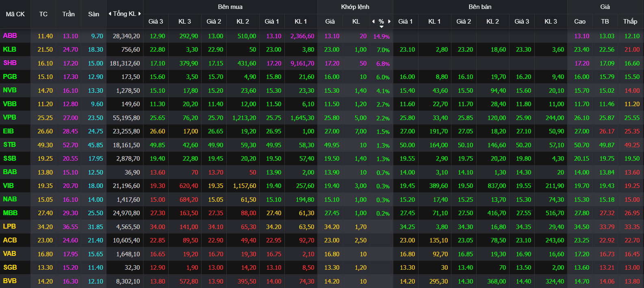Image resolution: width=644 pixels, height=288 pixels.
Task: Sort by Giá 2 under Bên bán
Action: (x=464, y=21)
